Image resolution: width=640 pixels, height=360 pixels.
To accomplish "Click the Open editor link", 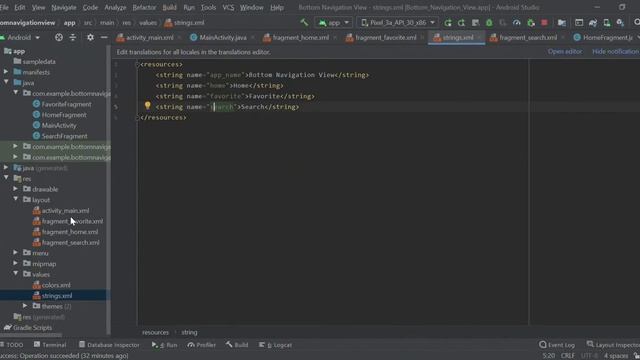I will coord(565,51).
